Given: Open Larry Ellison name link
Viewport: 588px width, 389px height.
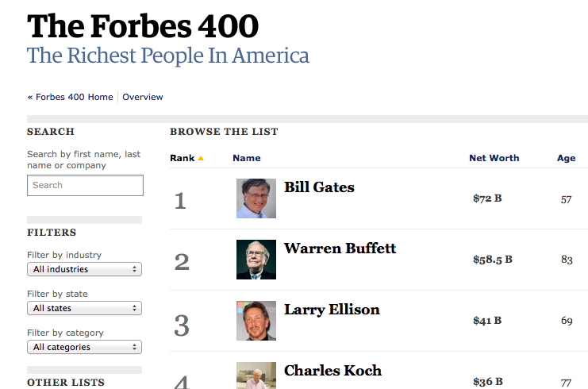Looking at the screenshot, I should tap(332, 310).
